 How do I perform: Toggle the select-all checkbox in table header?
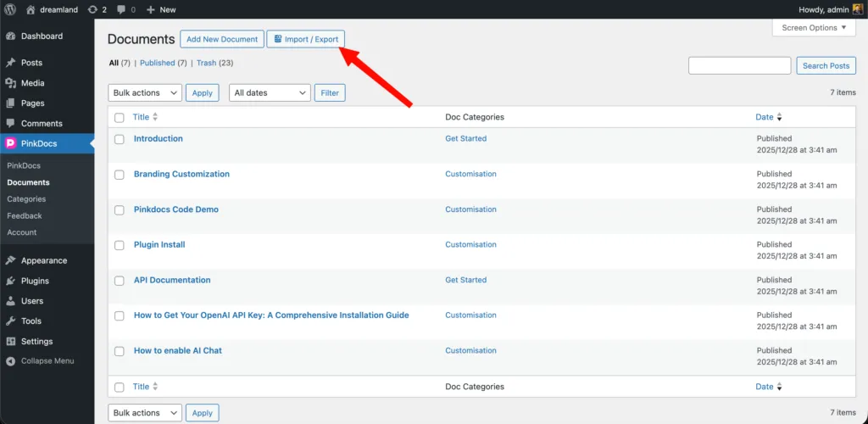(120, 118)
